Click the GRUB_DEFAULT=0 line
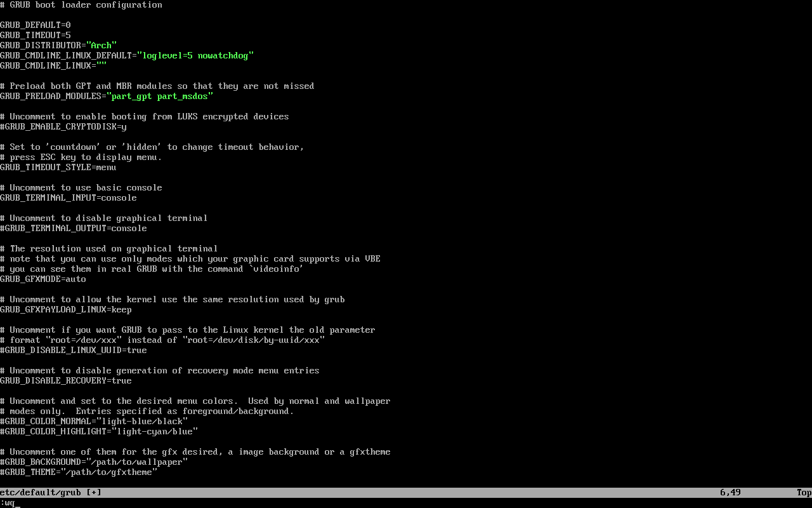Image resolution: width=812 pixels, height=508 pixels. [36, 25]
